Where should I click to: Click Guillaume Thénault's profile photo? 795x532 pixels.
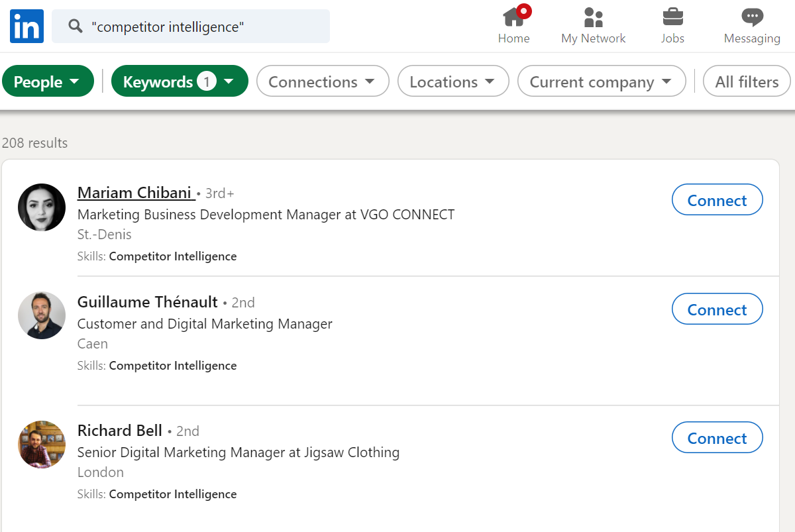42,315
